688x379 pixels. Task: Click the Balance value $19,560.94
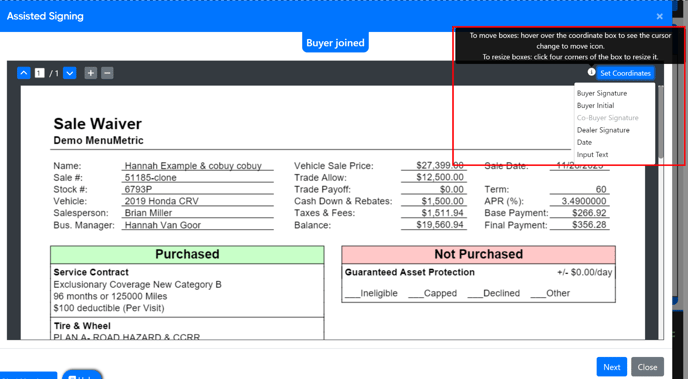(x=440, y=225)
